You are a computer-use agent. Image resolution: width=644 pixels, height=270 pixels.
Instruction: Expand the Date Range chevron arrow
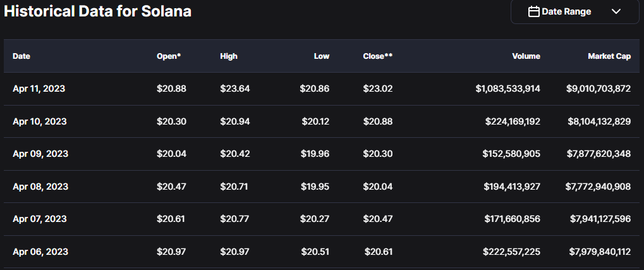[x=616, y=11]
